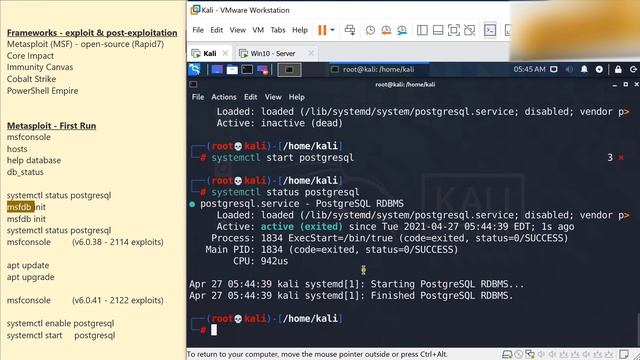Image resolution: width=640 pixels, height=360 pixels.
Task: Open the power options dropdown arrow beside pause
Action: [x=332, y=30]
